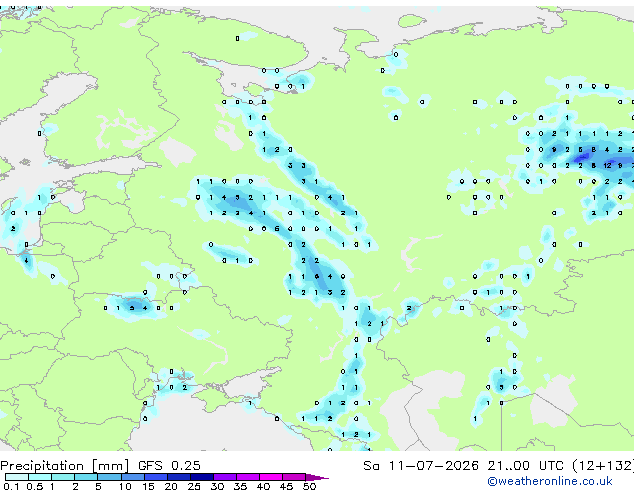Select the 0.1–0.5 mm legend color box
Screen dimensions: 634x490
coord(17,477)
